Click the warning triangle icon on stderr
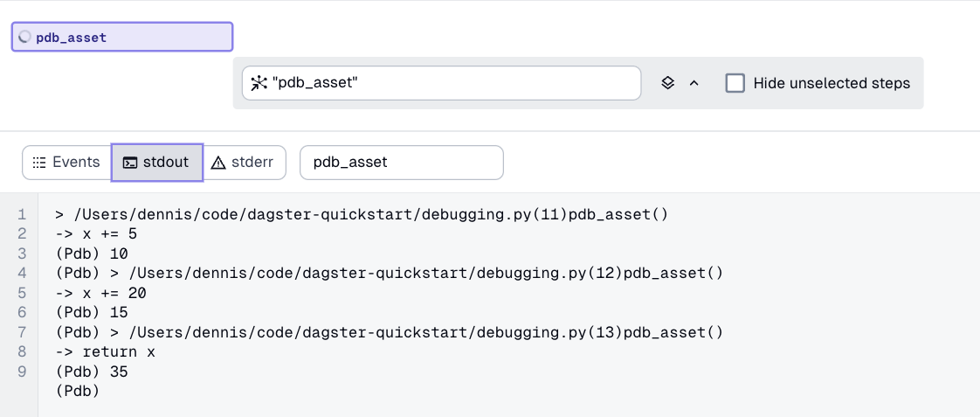980x417 pixels. [x=218, y=163]
